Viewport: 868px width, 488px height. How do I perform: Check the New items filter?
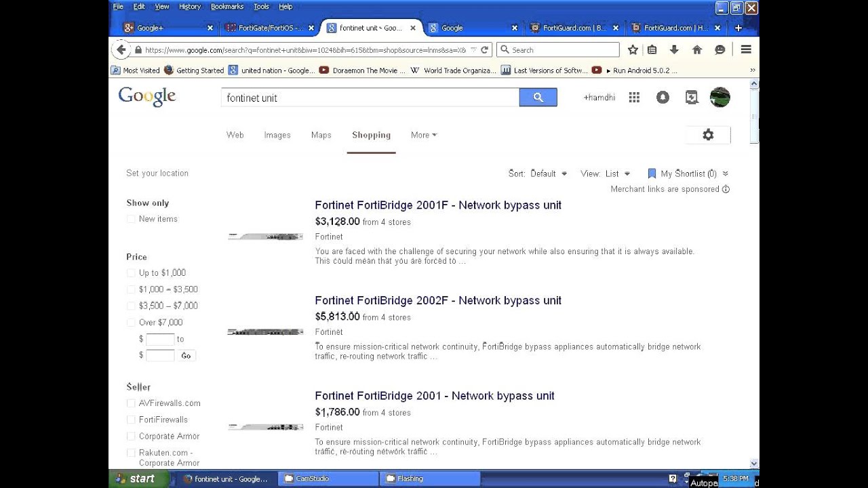point(131,219)
